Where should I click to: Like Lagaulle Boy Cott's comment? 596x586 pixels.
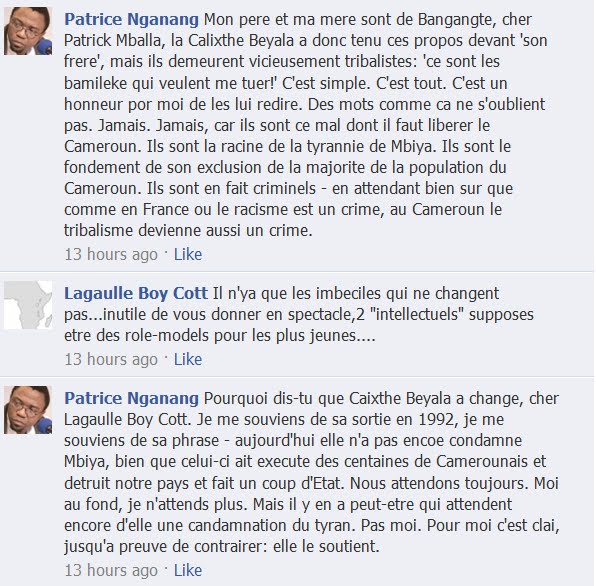tap(188, 360)
